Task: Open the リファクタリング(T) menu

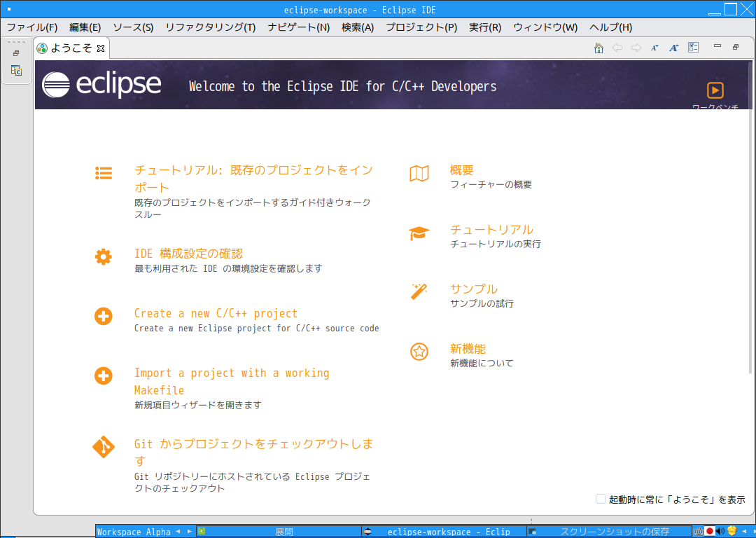Action: (x=210, y=27)
